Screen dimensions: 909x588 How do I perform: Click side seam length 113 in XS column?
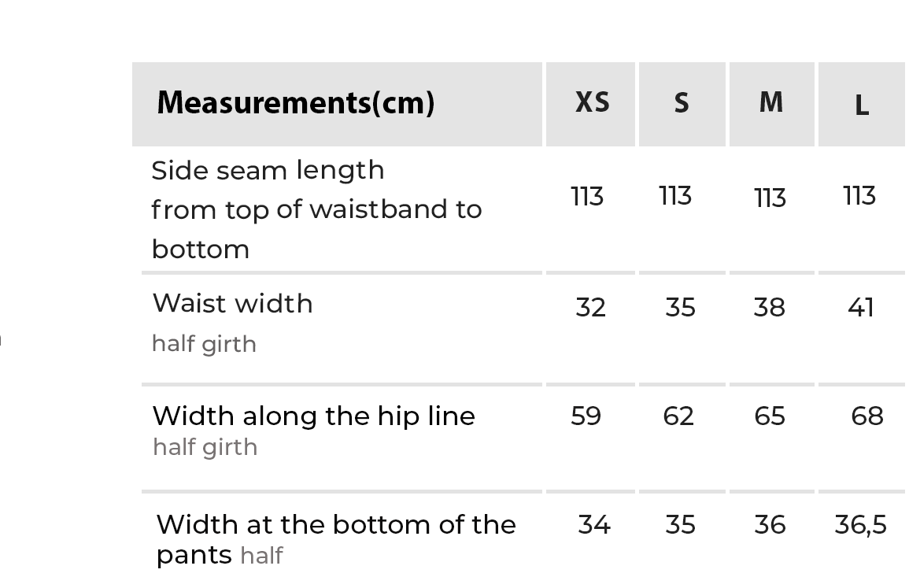[x=587, y=196]
